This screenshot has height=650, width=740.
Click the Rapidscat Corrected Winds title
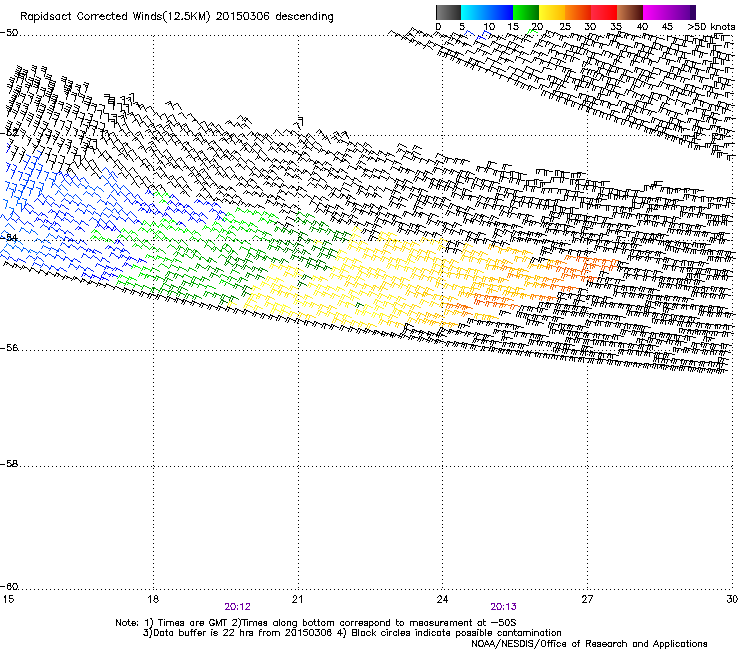(177, 17)
